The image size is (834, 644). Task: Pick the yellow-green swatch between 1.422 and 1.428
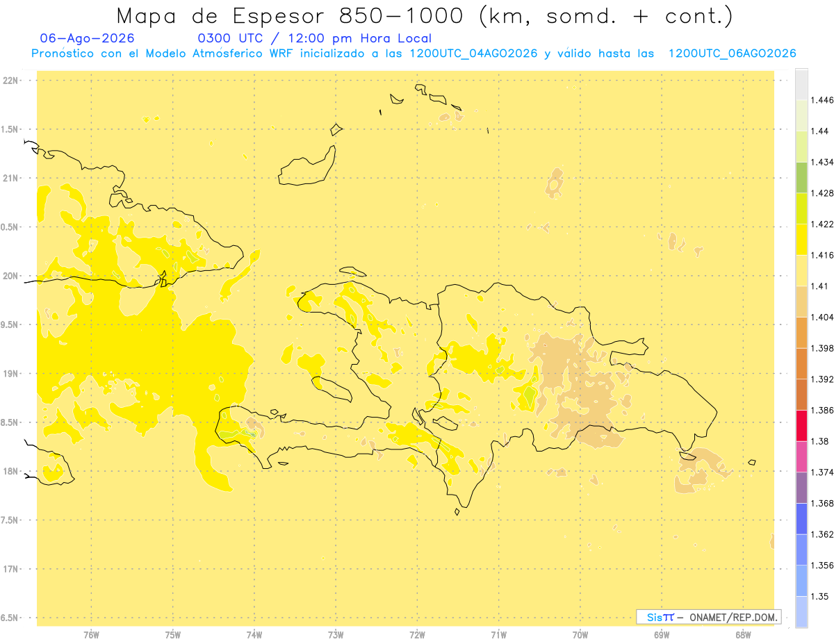tap(801, 208)
